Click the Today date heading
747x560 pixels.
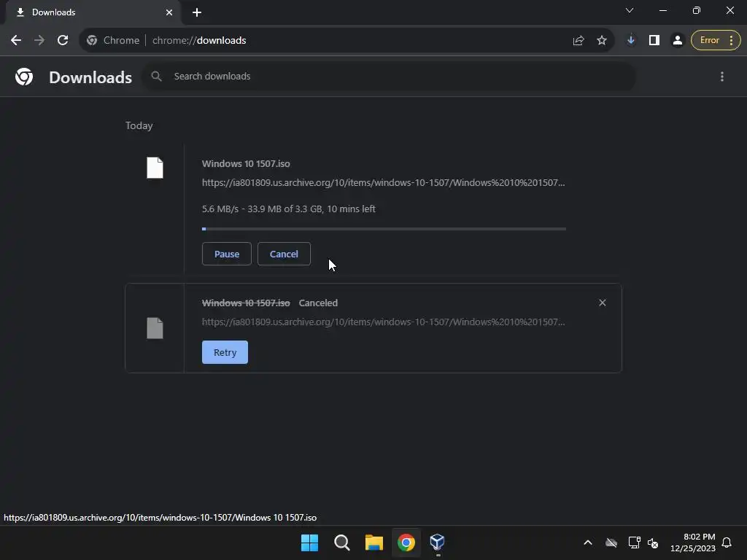pyautogui.click(x=139, y=125)
